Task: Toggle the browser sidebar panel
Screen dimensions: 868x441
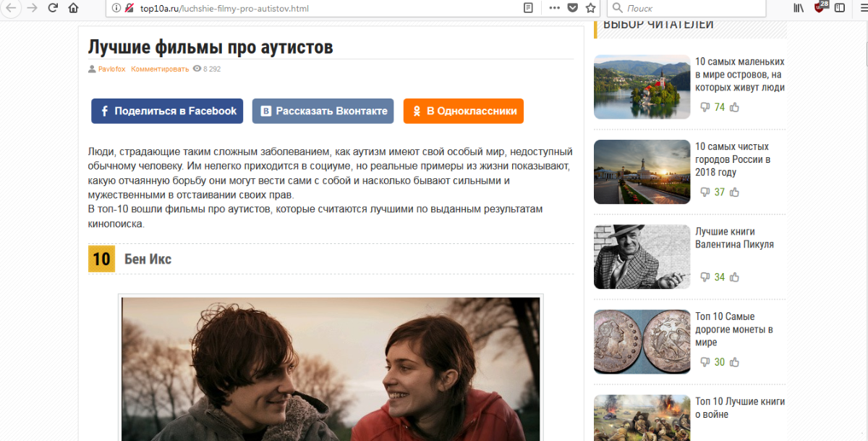Action: click(839, 8)
